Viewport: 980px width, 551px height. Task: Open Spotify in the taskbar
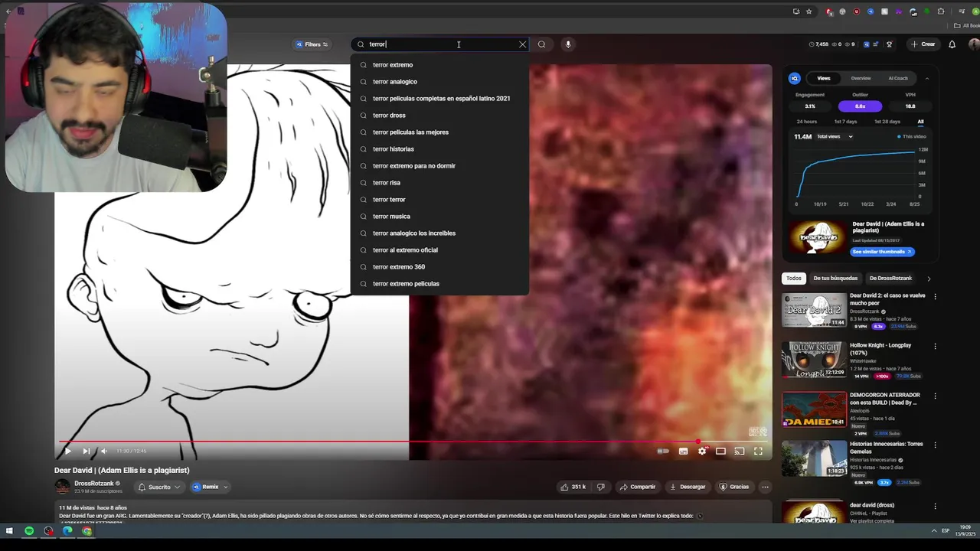[x=29, y=531]
